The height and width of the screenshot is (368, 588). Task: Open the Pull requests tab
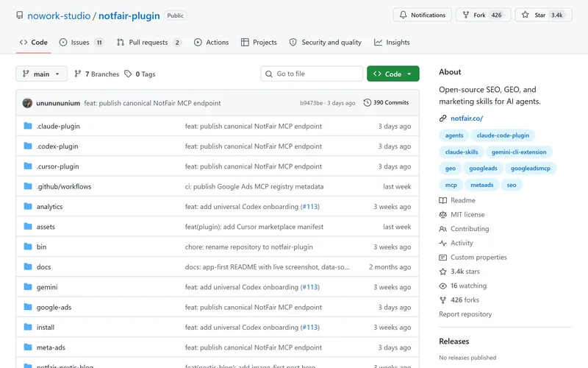click(149, 43)
